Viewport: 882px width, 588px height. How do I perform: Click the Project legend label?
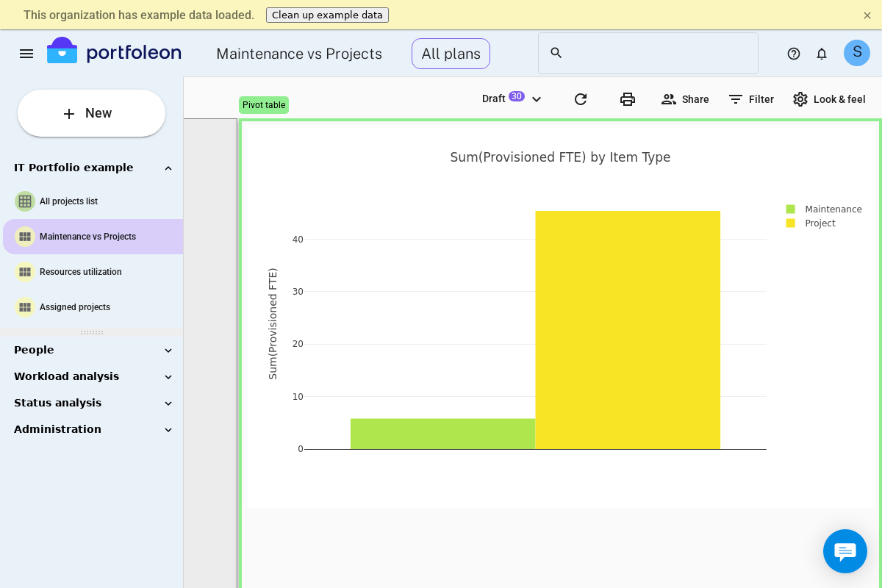coord(820,223)
